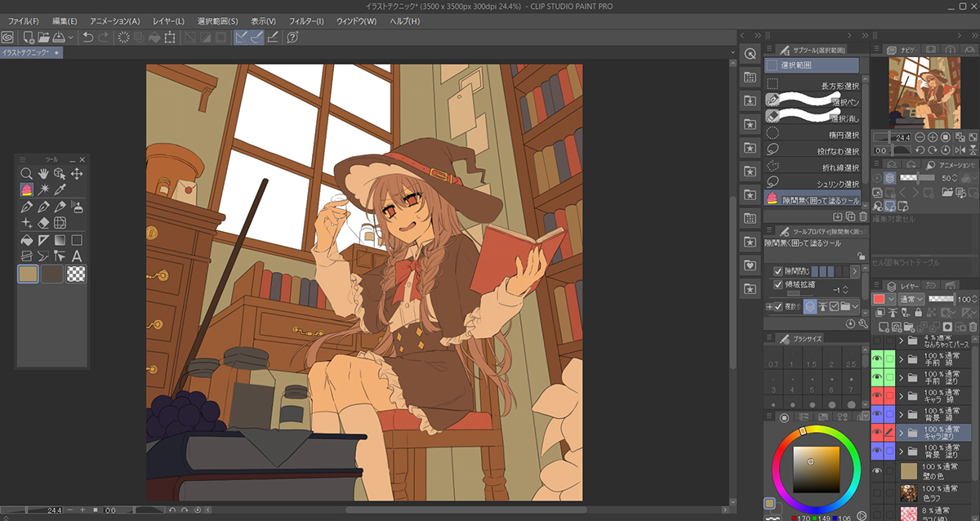Image resolution: width=980 pixels, height=521 pixels.
Task: Toggle visibility of 手前 線 folder
Action: [x=877, y=358]
